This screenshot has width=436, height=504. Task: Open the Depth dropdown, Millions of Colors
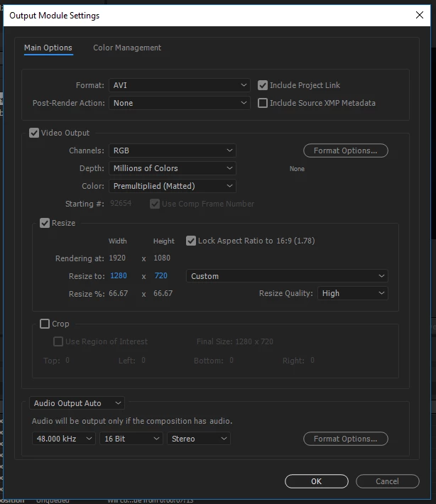pos(173,168)
